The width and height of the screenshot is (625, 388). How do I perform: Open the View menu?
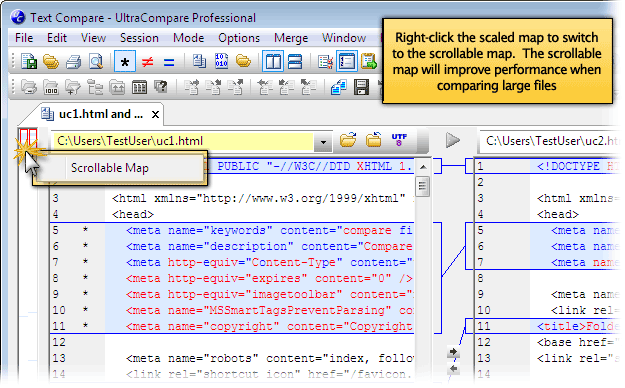click(x=93, y=38)
